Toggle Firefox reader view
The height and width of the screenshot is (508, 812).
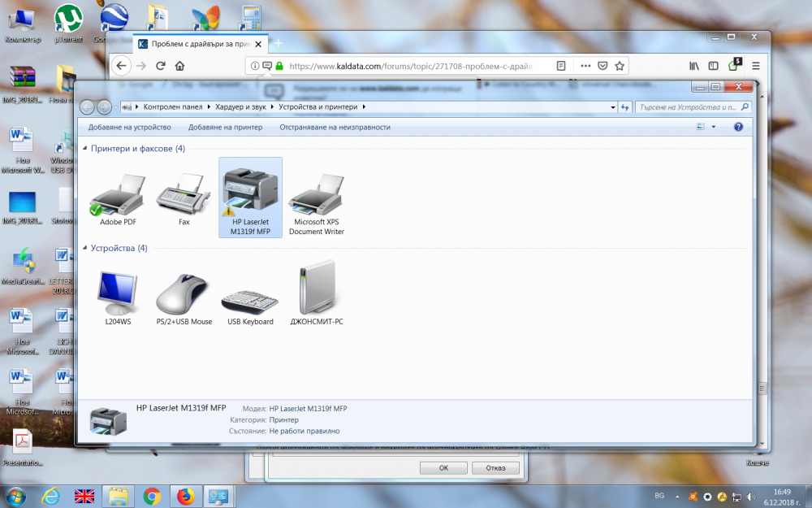tap(561, 66)
